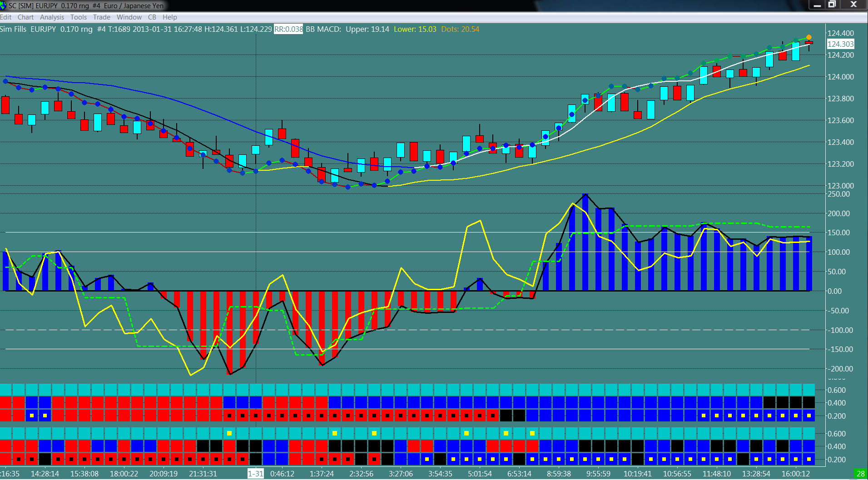
Task: Click the 123.600 price scale label
Action: [840, 120]
